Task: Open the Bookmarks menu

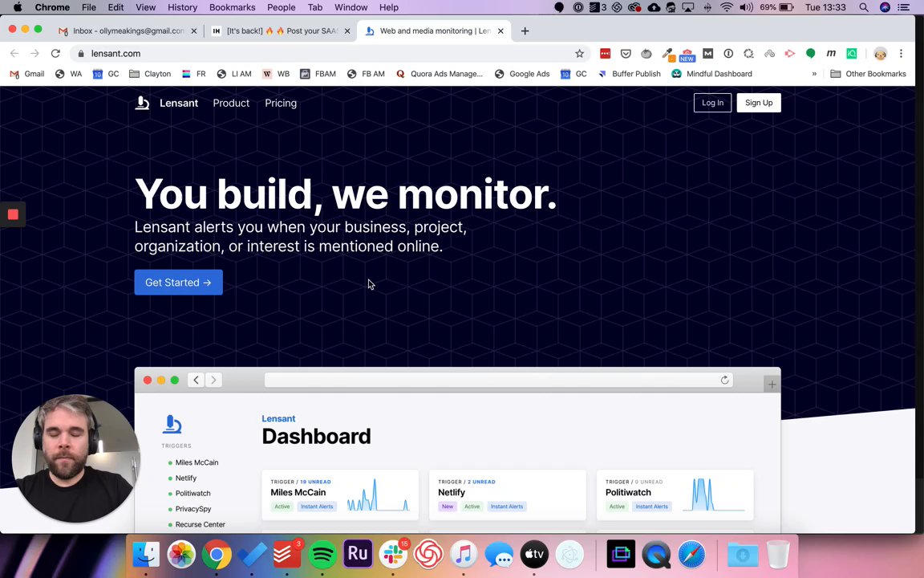Action: pyautogui.click(x=232, y=7)
